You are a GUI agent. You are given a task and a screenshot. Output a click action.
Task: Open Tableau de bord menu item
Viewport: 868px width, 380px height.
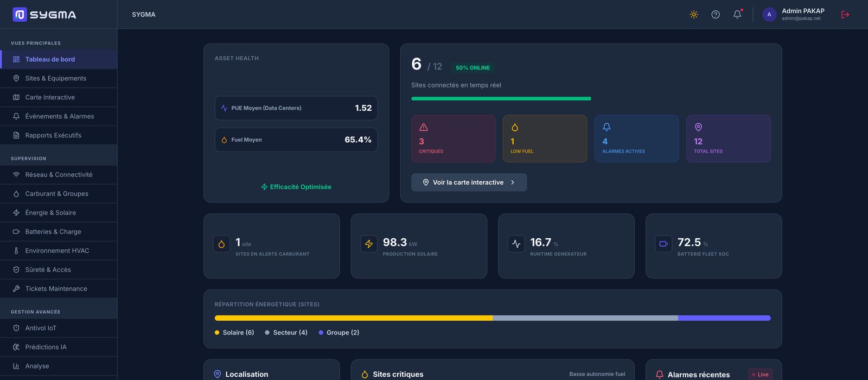point(59,60)
